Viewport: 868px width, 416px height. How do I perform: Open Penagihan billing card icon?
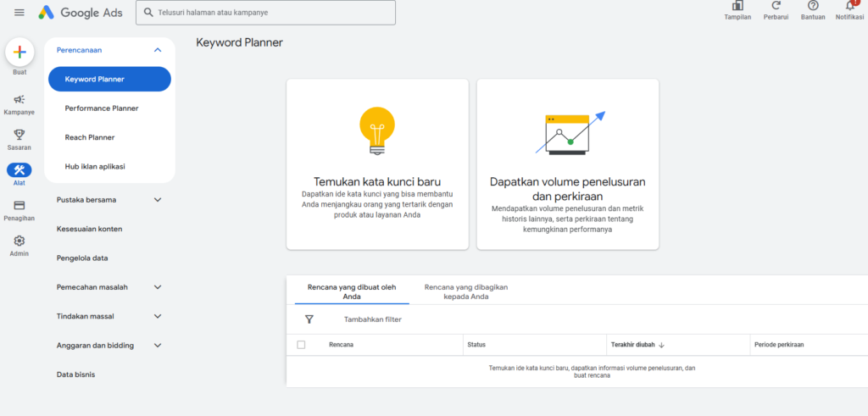point(19,205)
